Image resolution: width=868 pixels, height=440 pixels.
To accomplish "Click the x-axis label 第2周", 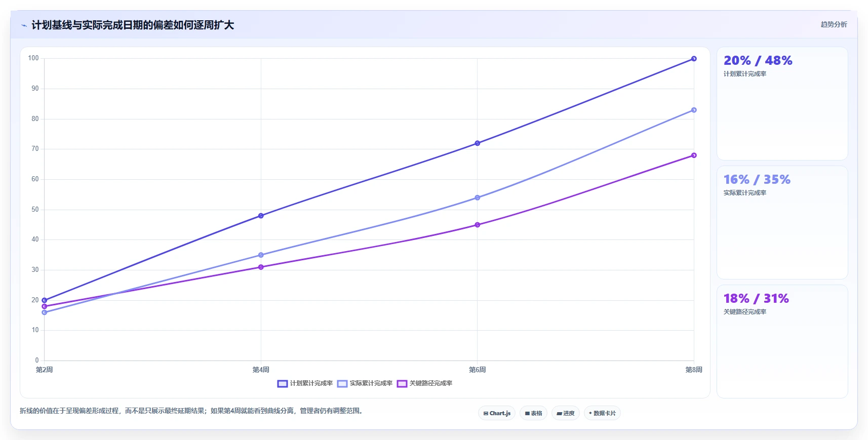I will point(45,370).
